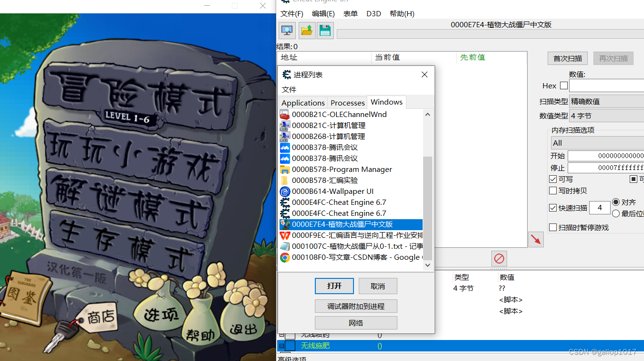Open the 编辑(E) menu
The width and height of the screenshot is (644, 361).
tap(323, 14)
